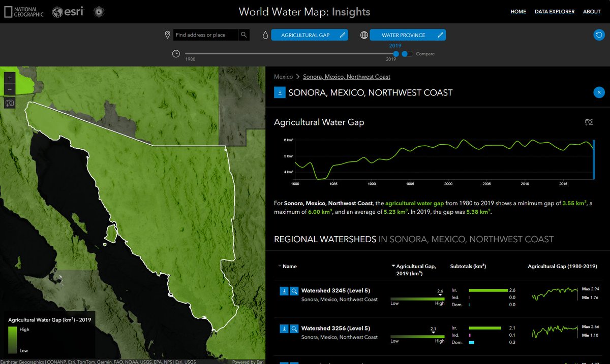Focus the Find address or place field
The width and height of the screenshot is (610, 364).
click(205, 35)
